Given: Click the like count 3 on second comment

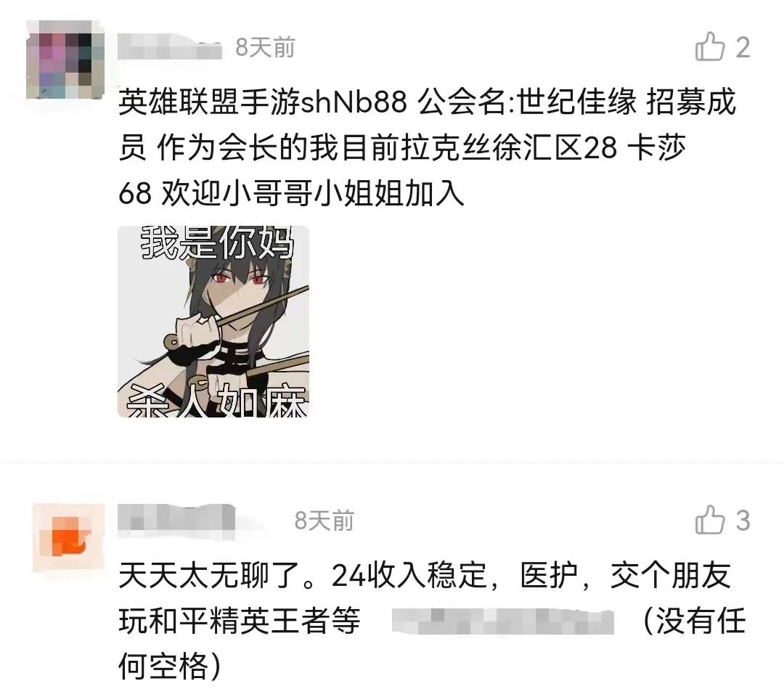Looking at the screenshot, I should point(743,521).
